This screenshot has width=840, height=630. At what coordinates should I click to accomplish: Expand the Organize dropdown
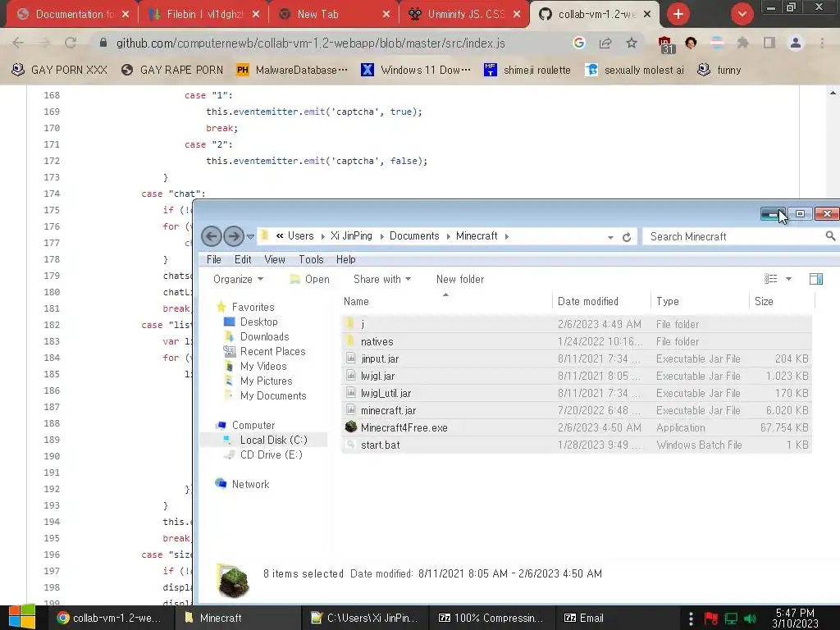239,279
